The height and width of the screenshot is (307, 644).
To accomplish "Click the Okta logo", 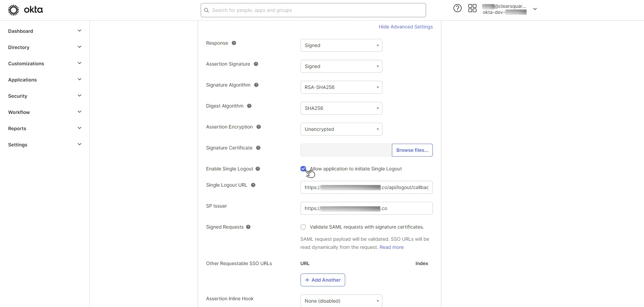I will 25,10.
